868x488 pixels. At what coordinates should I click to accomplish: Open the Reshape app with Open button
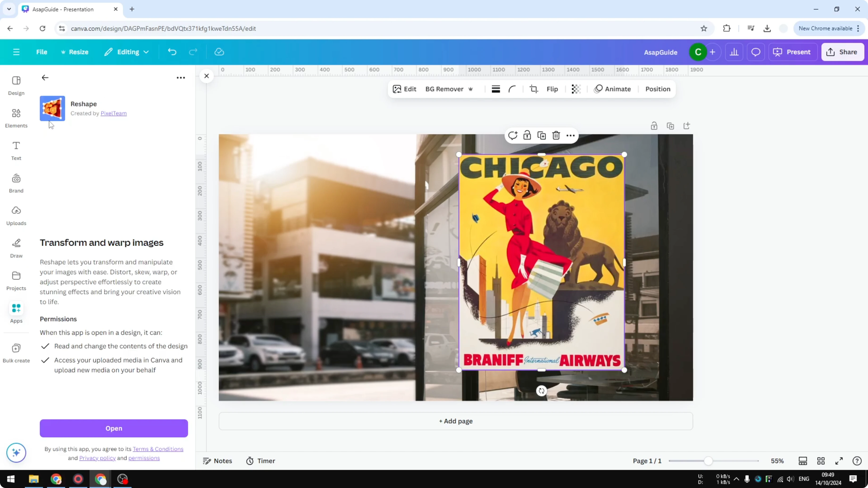click(x=113, y=428)
